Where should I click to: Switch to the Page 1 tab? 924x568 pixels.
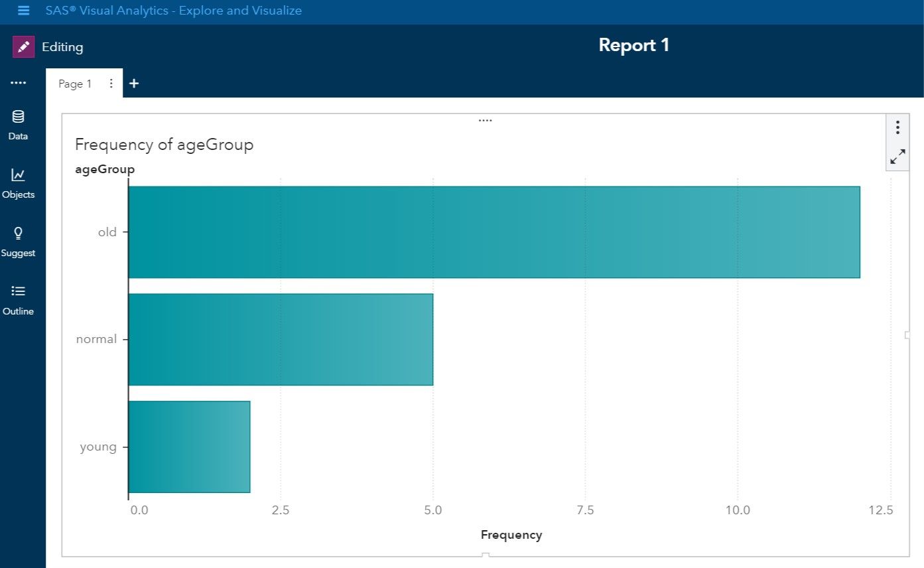coord(74,84)
